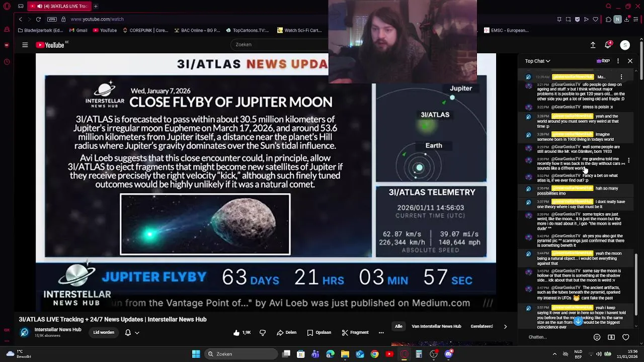Add page to bookmarks heart icon
644x362 pixels.
coord(595,19)
